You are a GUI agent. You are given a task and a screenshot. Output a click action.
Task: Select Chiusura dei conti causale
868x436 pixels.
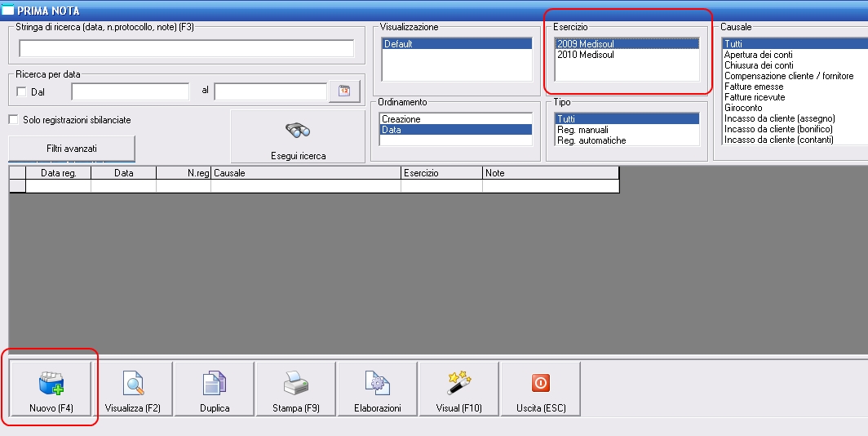point(795,65)
